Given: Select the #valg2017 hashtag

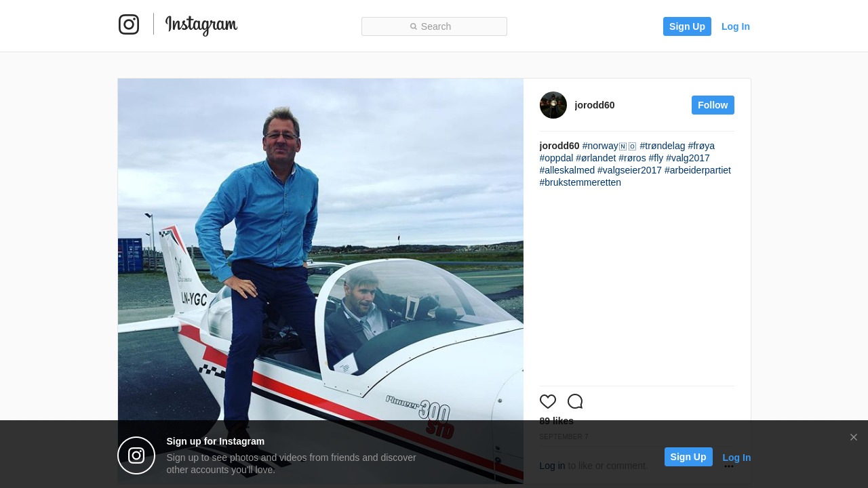Looking at the screenshot, I should pos(688,158).
